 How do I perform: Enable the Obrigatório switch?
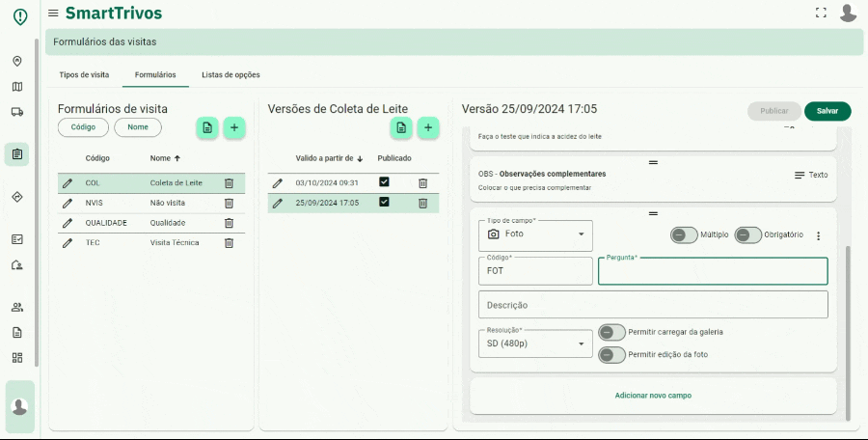coord(748,235)
